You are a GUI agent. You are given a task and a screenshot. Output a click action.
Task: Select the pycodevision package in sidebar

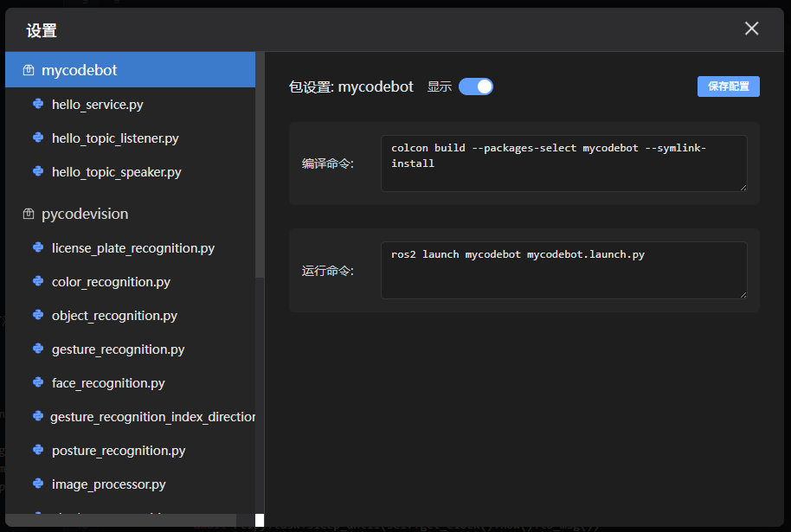click(85, 214)
